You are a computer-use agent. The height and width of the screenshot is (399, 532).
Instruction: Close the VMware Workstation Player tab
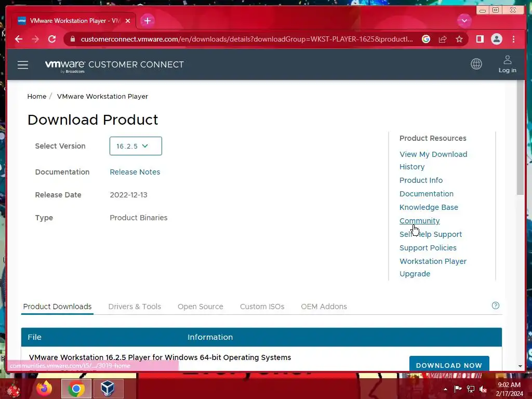point(128,21)
